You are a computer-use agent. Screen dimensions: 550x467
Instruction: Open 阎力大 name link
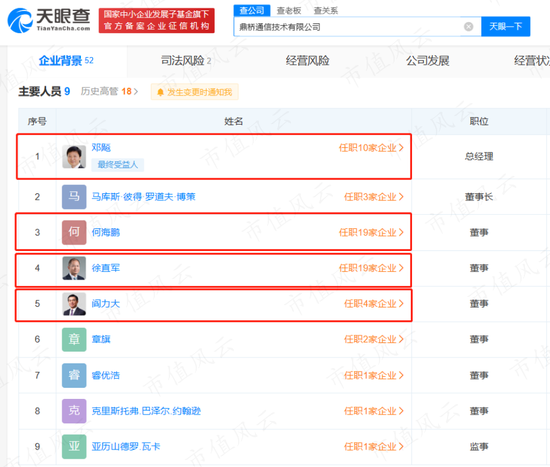(x=106, y=303)
